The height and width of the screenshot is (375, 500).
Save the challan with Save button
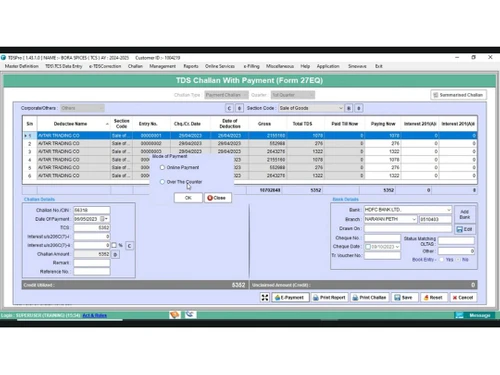coord(404,297)
